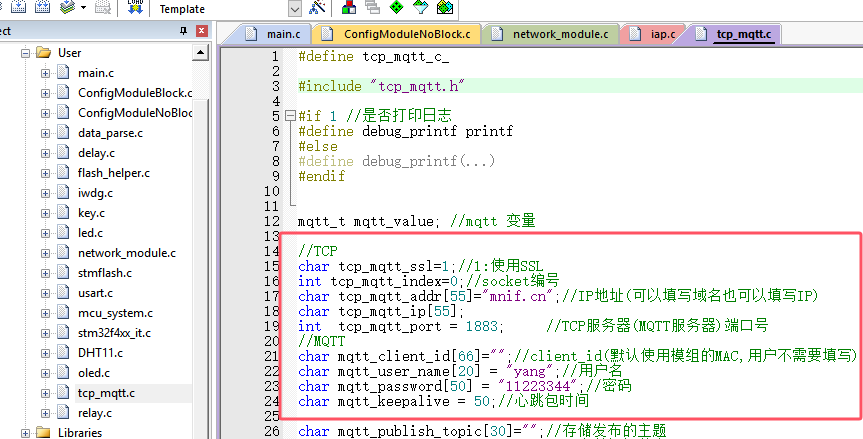863x439 pixels.
Task: Select the tcp_mqtt.c editor tab
Action: (734, 34)
